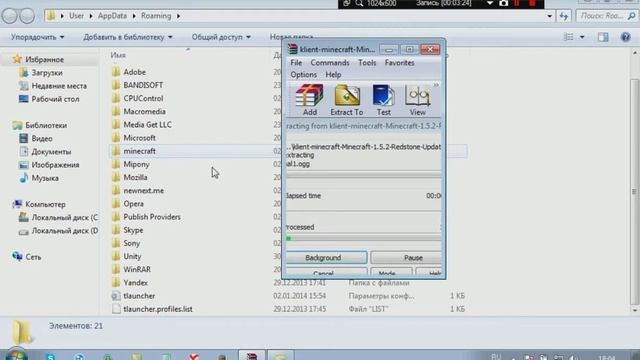Toggle the preview pane button
This screenshot has width=640, height=360.
[603, 37]
